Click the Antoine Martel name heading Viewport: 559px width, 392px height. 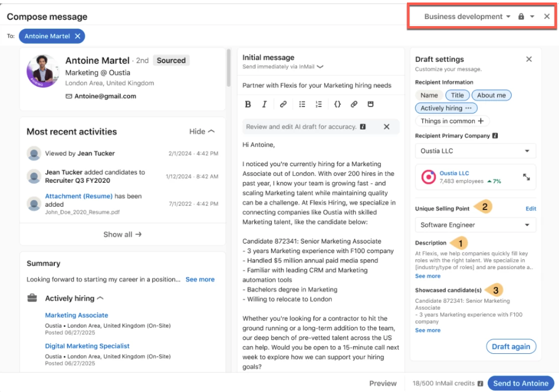97,60
